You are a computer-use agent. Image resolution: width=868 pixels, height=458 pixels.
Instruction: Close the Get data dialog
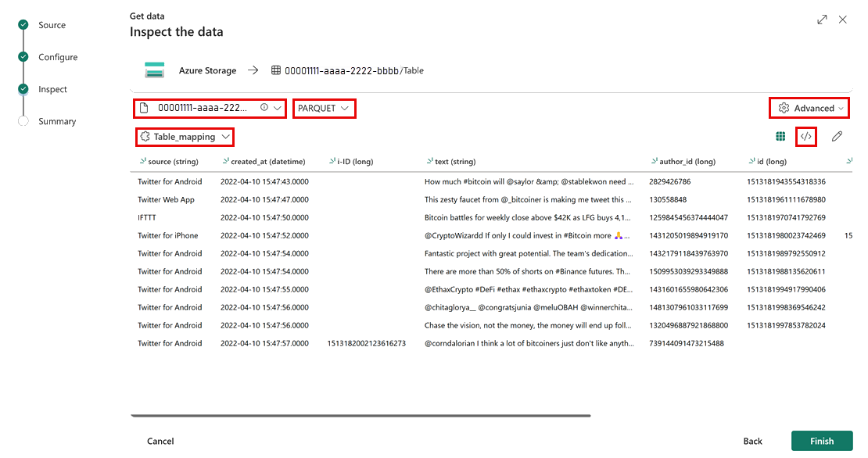tap(843, 20)
